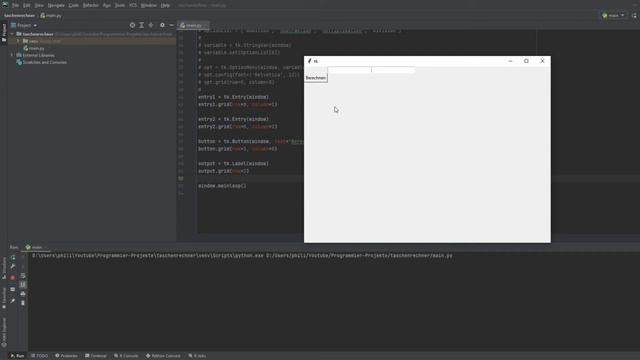This screenshot has width=640, height=360.
Task: Open the Navigate menu
Action: click(x=56, y=5)
